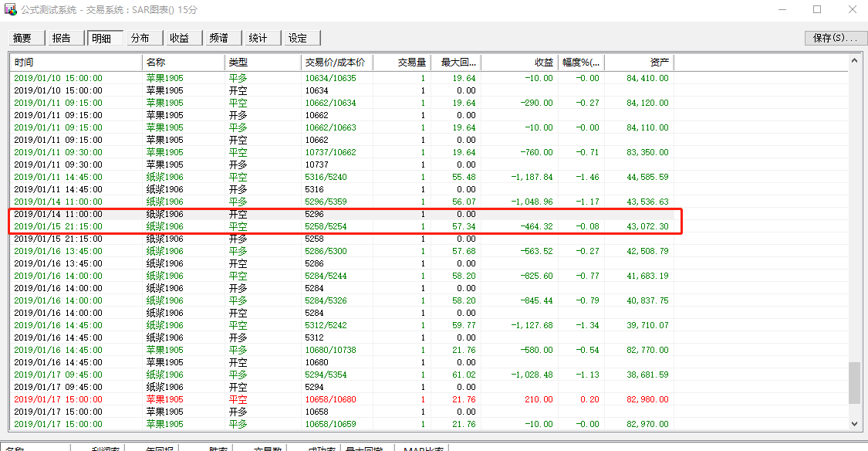Show the 收益 tab
868x451 pixels.
click(x=180, y=38)
